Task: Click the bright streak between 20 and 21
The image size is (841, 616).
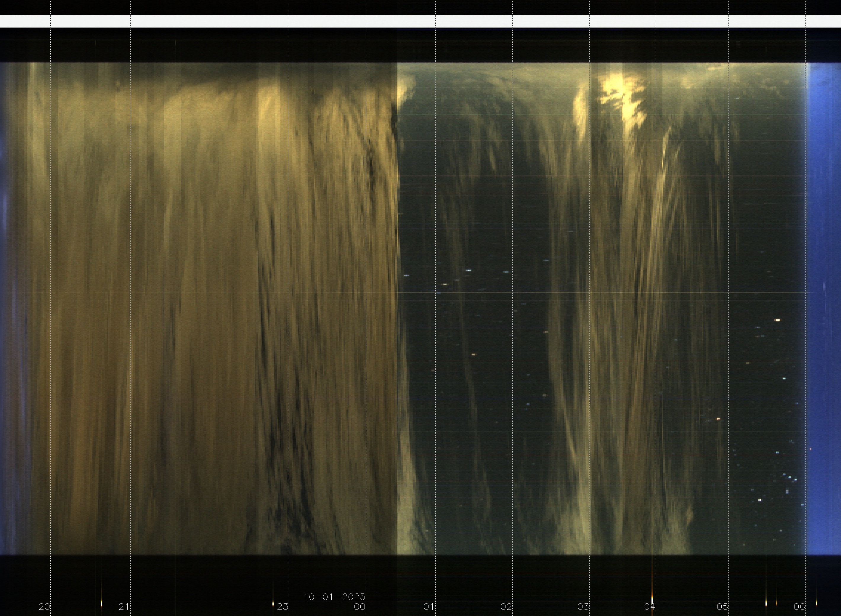Action: pos(101,603)
